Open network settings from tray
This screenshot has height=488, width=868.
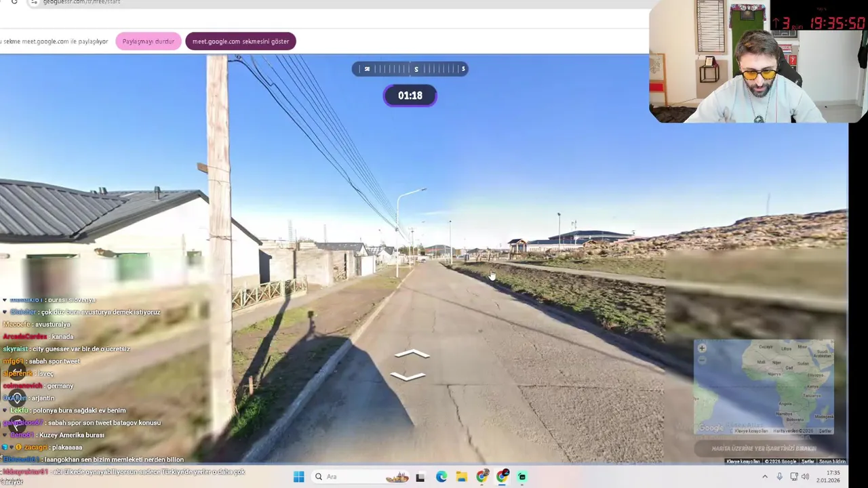tap(793, 476)
